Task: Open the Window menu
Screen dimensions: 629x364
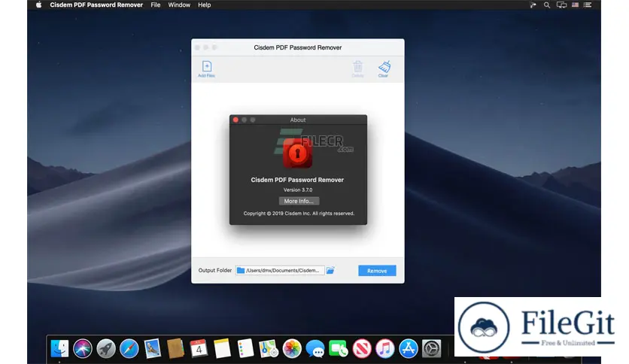Action: pos(179,5)
